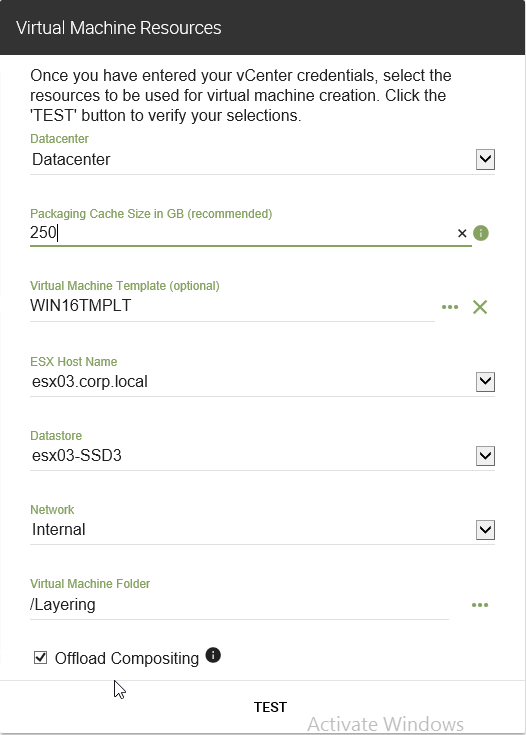Click the /Layering folder text field
The width and height of the screenshot is (526, 735).
(239, 605)
